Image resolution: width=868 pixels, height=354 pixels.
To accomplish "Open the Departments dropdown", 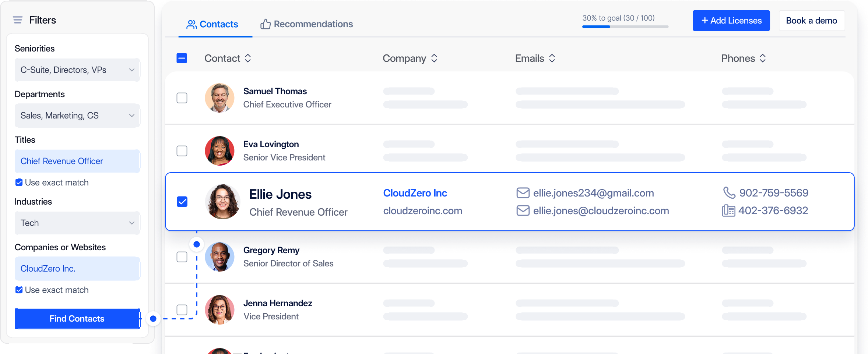I will [x=77, y=116].
